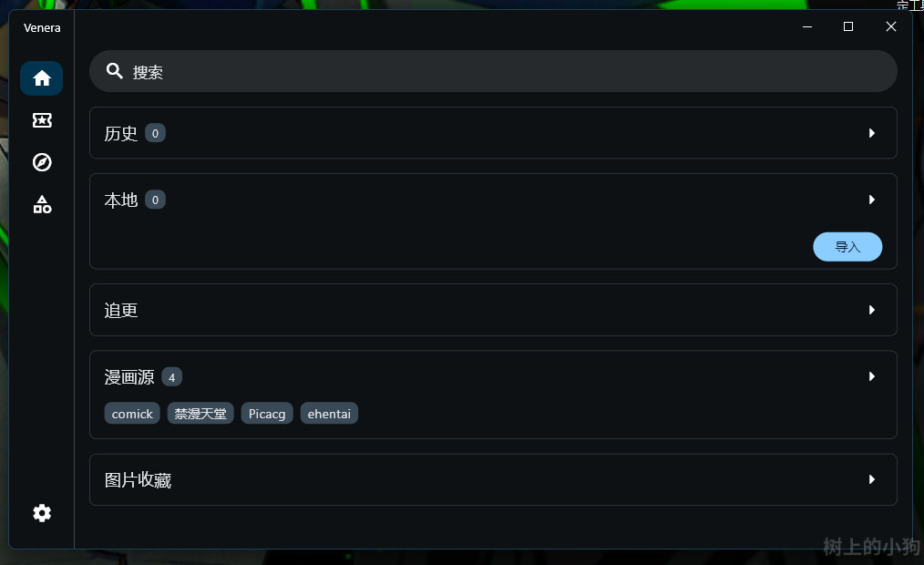Open Categories shapes icon in sidebar
Viewport: 924px width, 565px height.
pyautogui.click(x=42, y=204)
